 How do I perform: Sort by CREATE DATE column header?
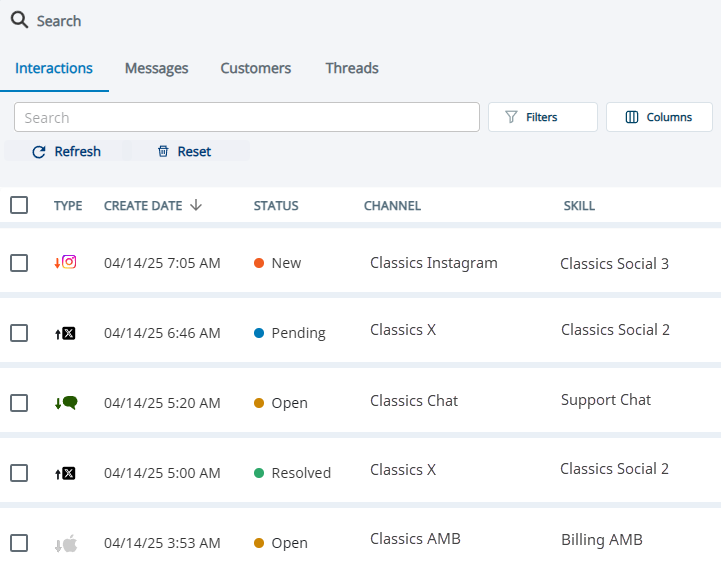click(143, 206)
